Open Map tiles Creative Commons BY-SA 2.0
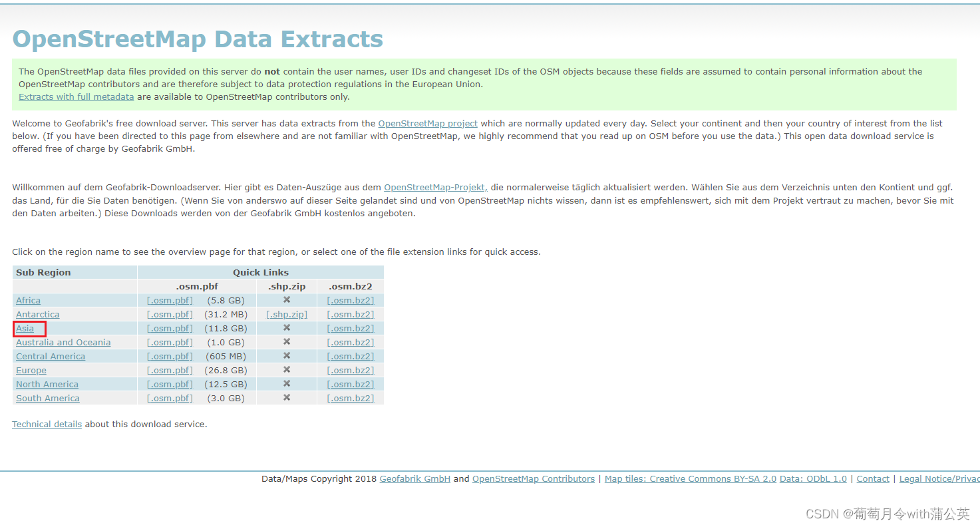Viewport: 980px width, 527px height. [x=691, y=479]
